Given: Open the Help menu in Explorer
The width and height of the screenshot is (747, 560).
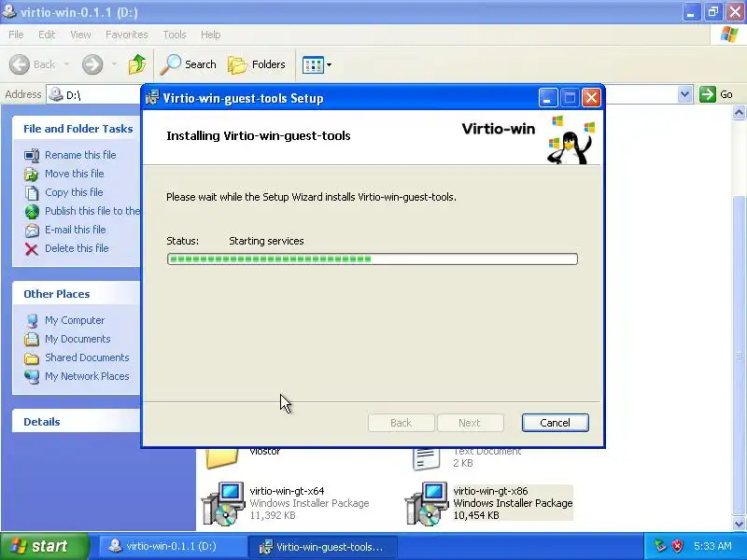Looking at the screenshot, I should [211, 35].
